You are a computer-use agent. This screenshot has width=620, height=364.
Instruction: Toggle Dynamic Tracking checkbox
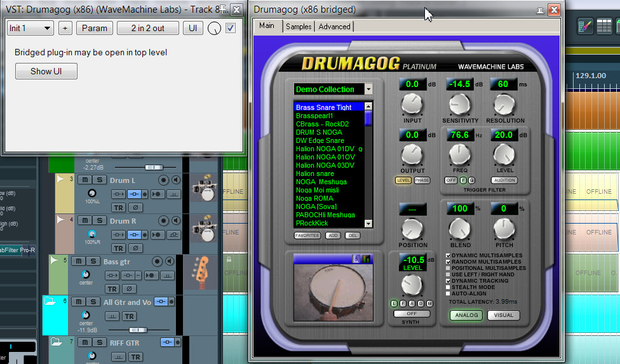click(x=448, y=281)
